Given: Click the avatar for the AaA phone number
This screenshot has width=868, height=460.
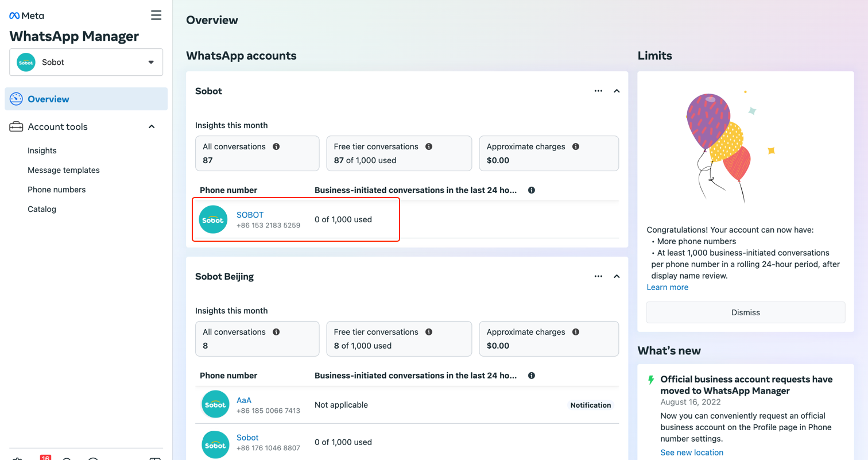Looking at the screenshot, I should coord(216,404).
